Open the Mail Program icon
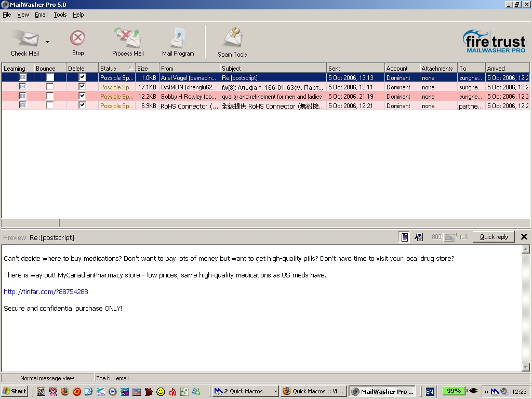Image resolution: width=532 pixels, height=399 pixels. pos(178,38)
